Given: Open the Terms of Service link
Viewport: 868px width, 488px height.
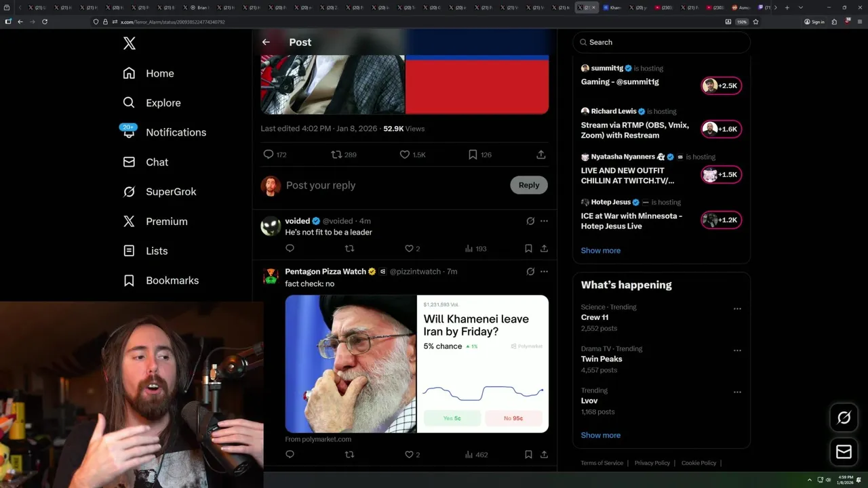Looking at the screenshot, I should click(601, 463).
